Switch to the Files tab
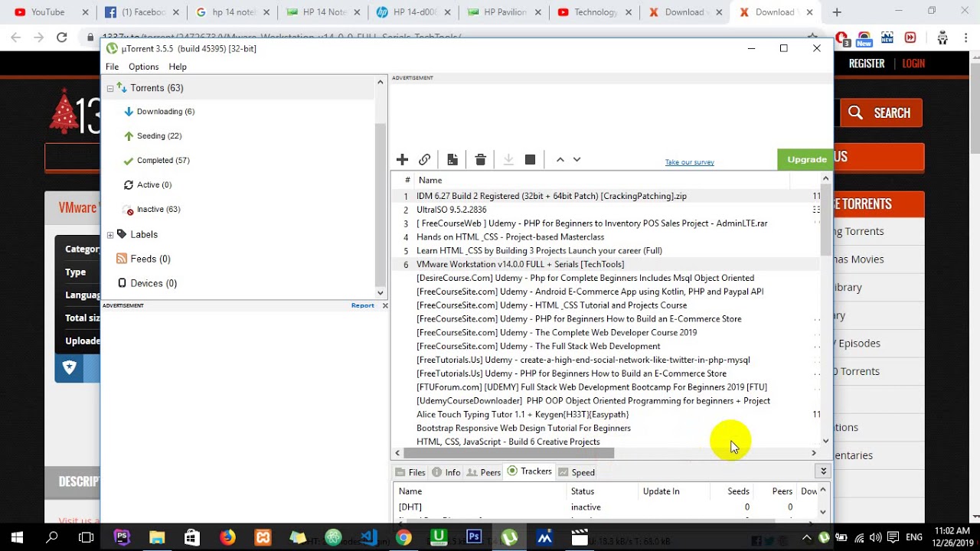The image size is (980, 551). pos(410,472)
